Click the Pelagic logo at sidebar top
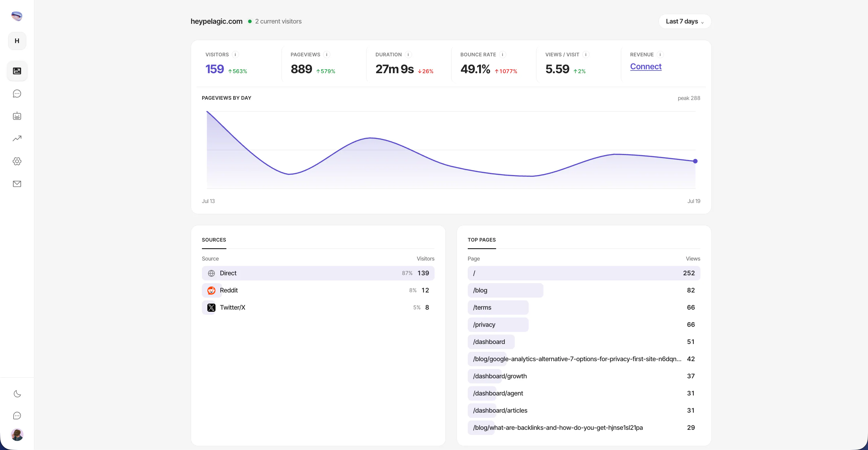 (x=17, y=16)
